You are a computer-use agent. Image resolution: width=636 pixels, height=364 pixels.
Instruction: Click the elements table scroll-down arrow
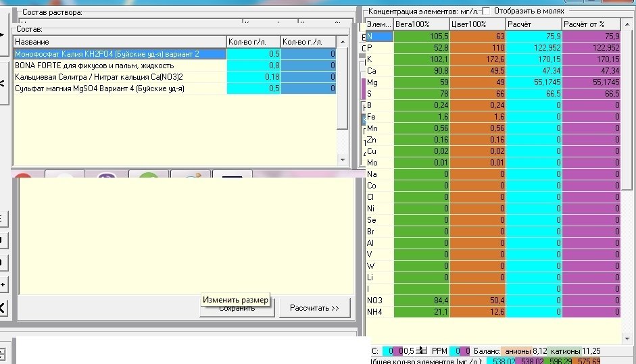click(x=628, y=338)
